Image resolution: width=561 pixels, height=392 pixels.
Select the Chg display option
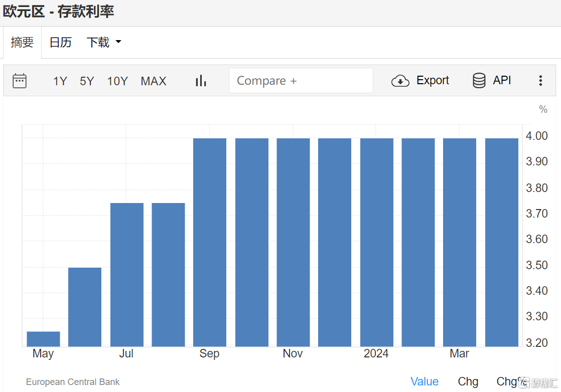tap(468, 381)
